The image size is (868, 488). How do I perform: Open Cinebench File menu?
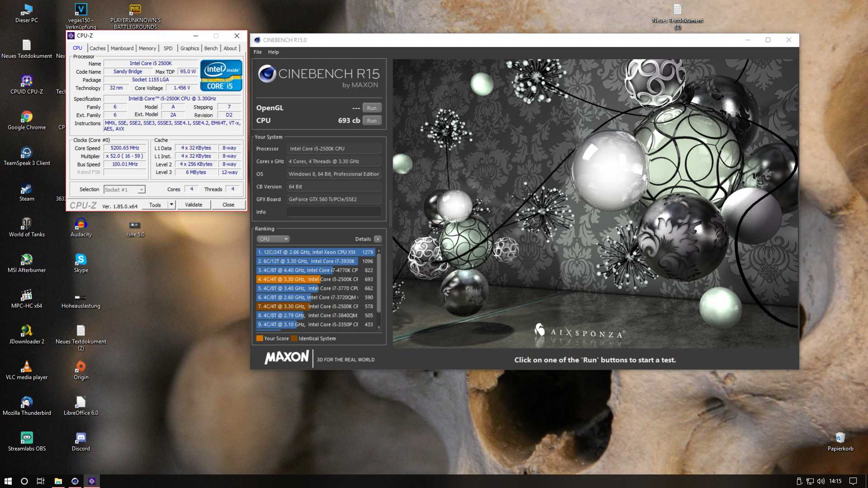tap(258, 52)
